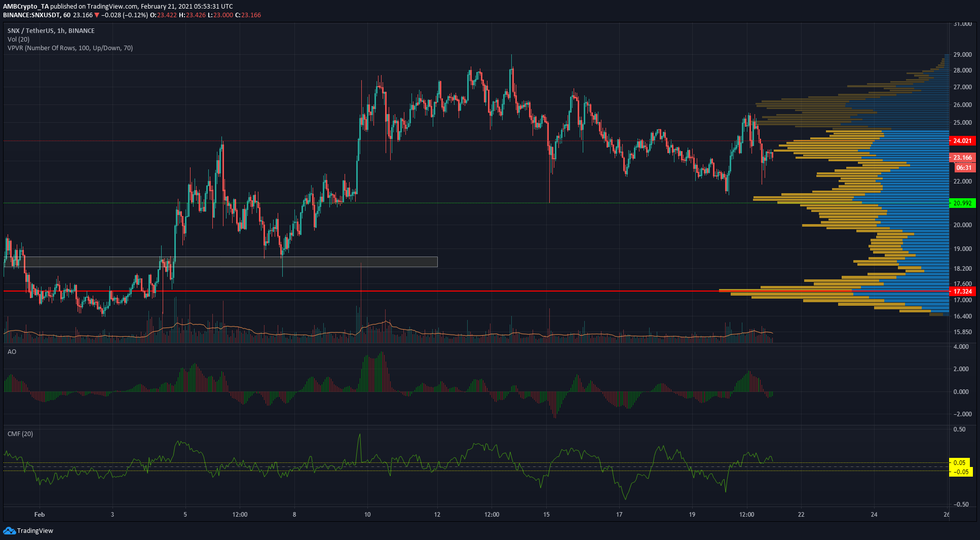Click the TradingView brand text

pyautogui.click(x=35, y=530)
